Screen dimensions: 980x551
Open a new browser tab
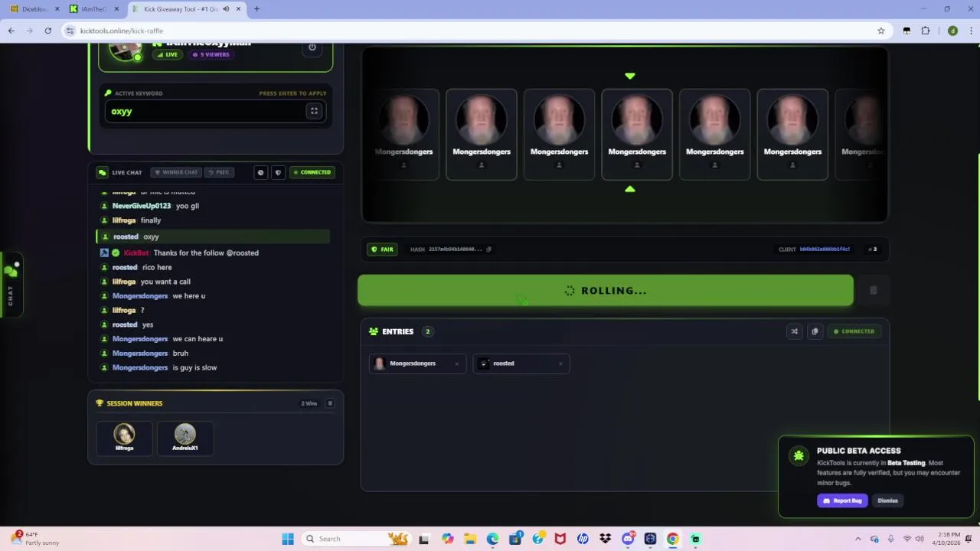click(256, 9)
